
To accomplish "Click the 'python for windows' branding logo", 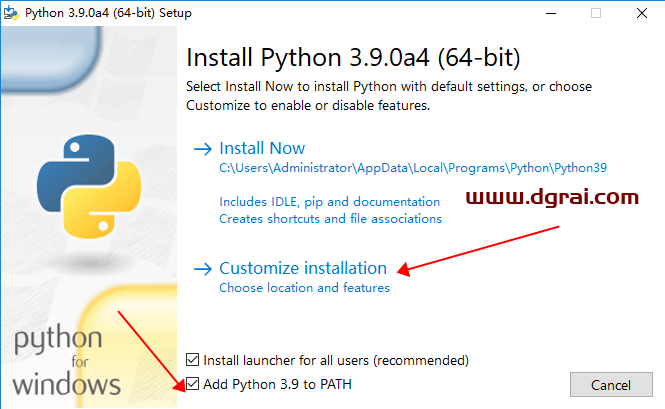I will (67, 360).
